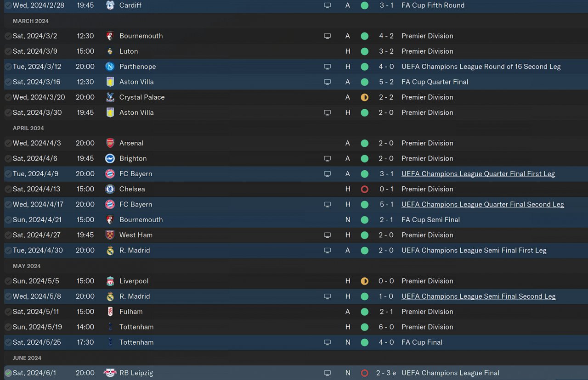Open UEFA Champions League Quarter Final First Leg link
Viewport: 588px width, 380px height.
click(x=478, y=174)
